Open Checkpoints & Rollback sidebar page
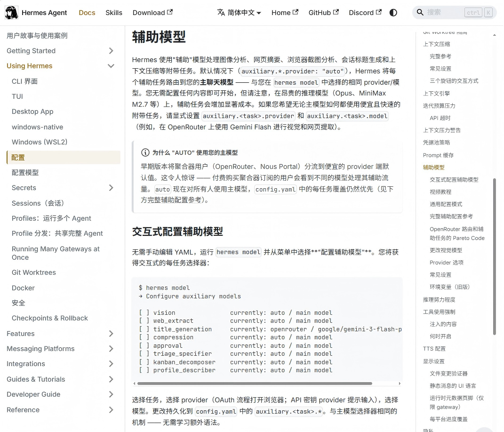The image size is (504, 432). click(x=50, y=318)
